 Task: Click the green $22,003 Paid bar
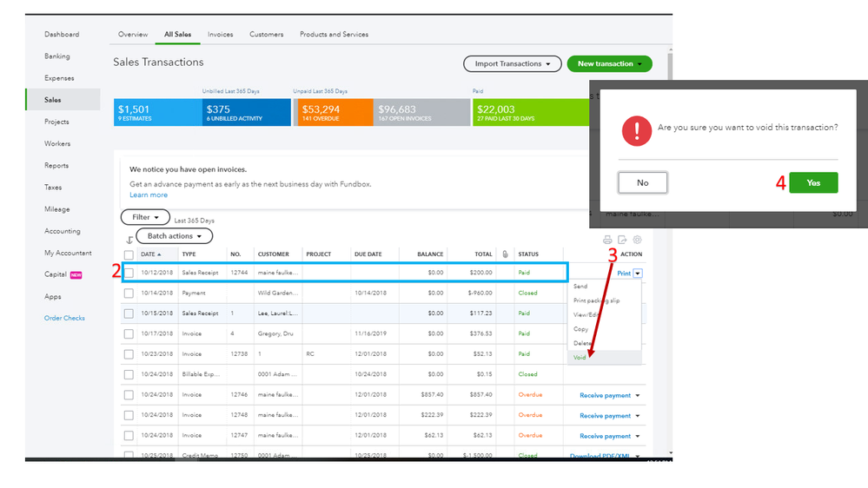531,112
